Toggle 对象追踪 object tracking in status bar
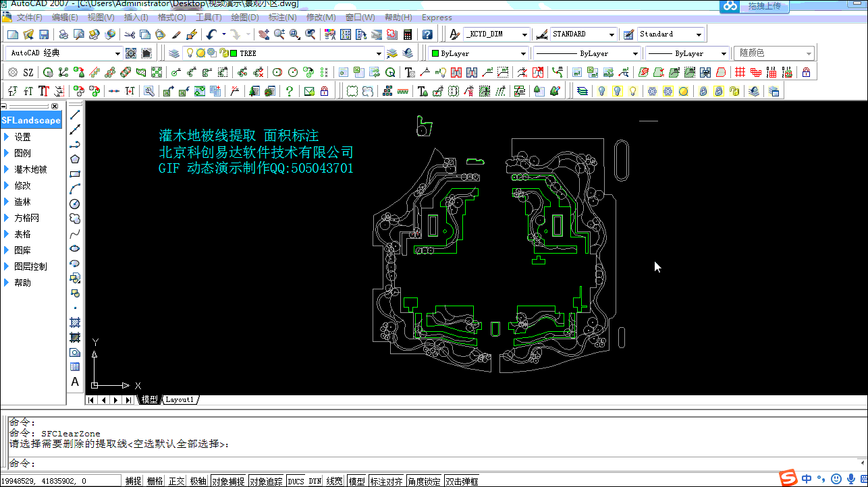Image resolution: width=868 pixels, height=487 pixels. click(267, 481)
